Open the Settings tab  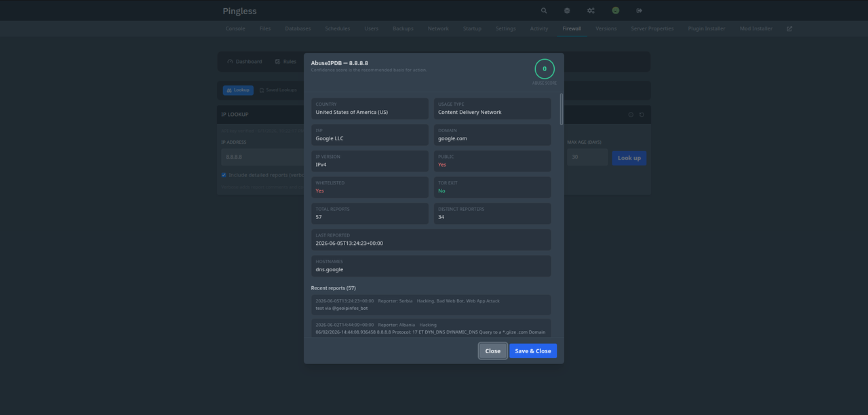(x=506, y=28)
